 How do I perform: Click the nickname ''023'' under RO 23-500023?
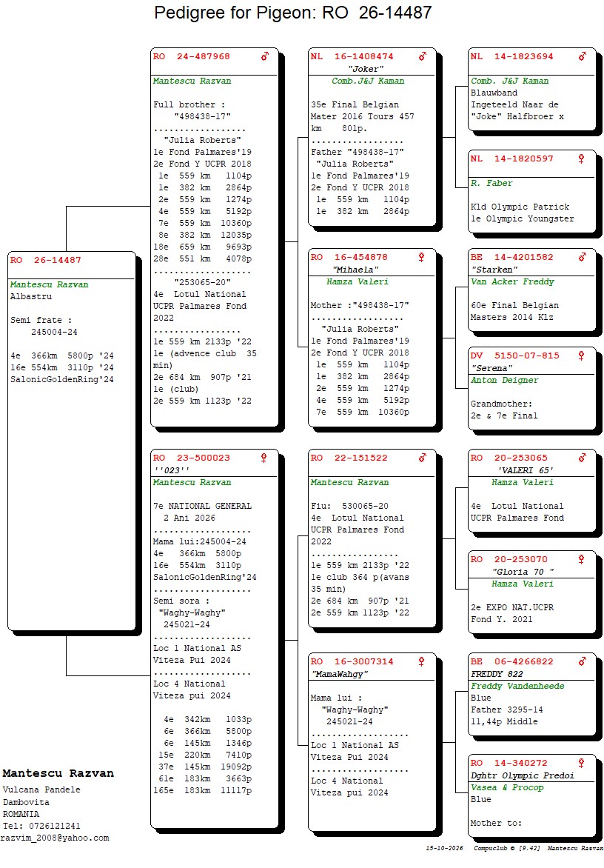[x=172, y=470]
